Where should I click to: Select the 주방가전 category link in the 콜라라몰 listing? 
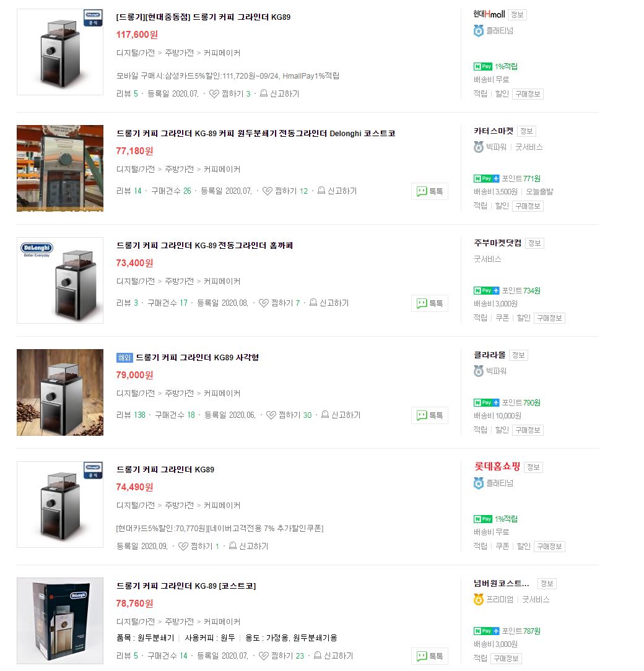[x=180, y=393]
